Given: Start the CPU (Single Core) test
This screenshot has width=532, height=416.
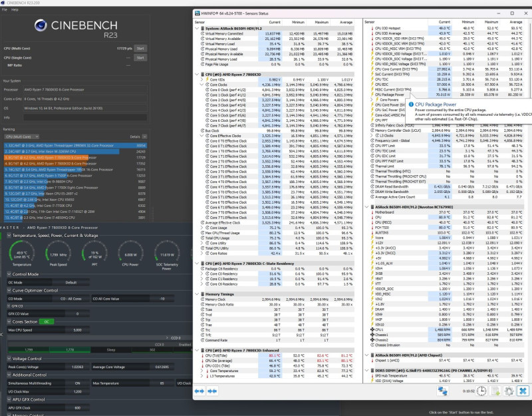Looking at the screenshot, I should pyautogui.click(x=140, y=58).
